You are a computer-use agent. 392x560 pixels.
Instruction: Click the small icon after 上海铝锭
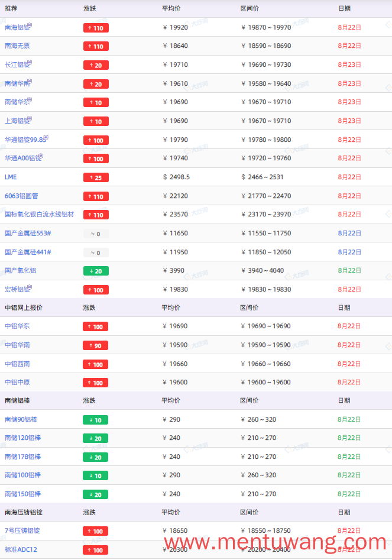30,119
